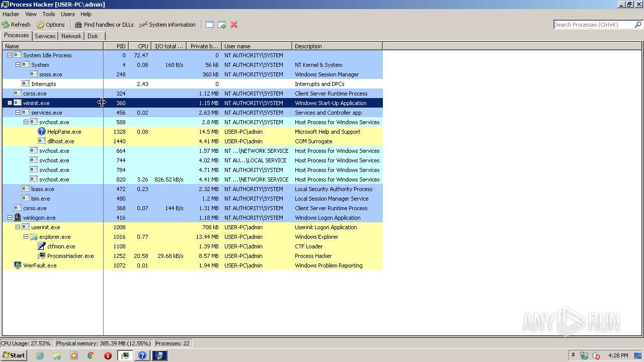Collapse the winlogon.exe tree node

click(10, 218)
